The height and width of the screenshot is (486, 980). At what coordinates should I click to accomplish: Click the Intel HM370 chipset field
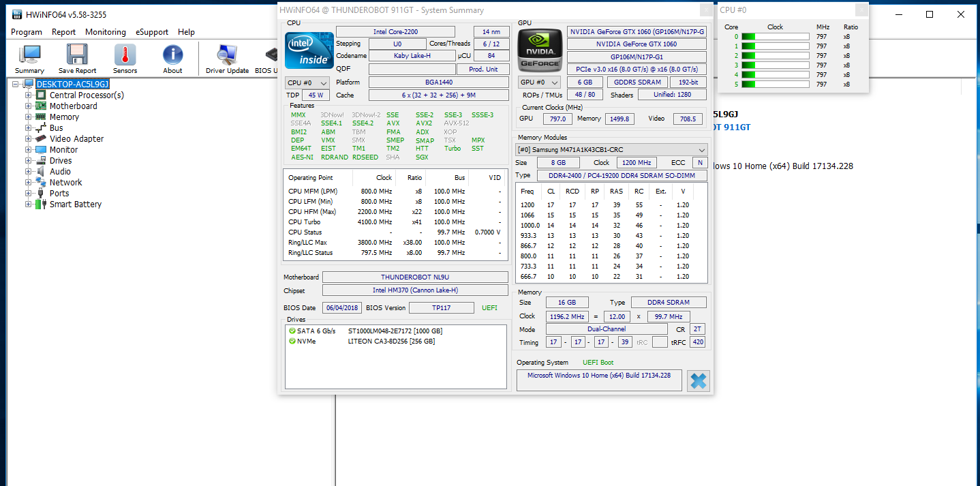tap(415, 290)
